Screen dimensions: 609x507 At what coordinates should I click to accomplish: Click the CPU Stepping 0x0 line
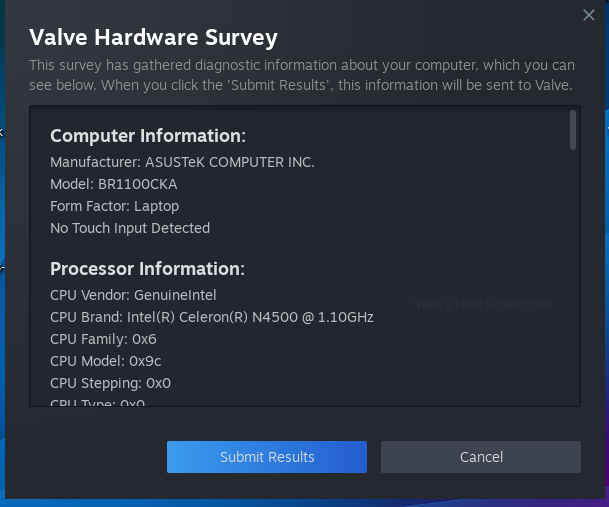110,383
